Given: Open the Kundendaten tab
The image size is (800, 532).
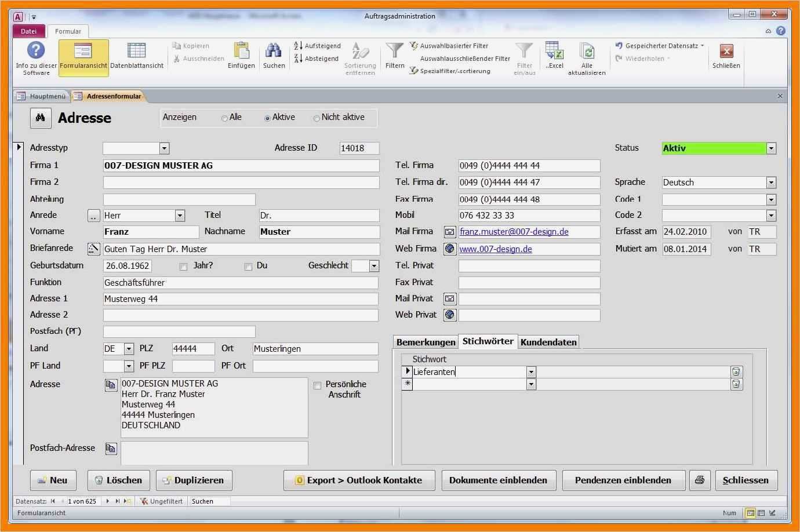Looking at the screenshot, I should 548,342.
